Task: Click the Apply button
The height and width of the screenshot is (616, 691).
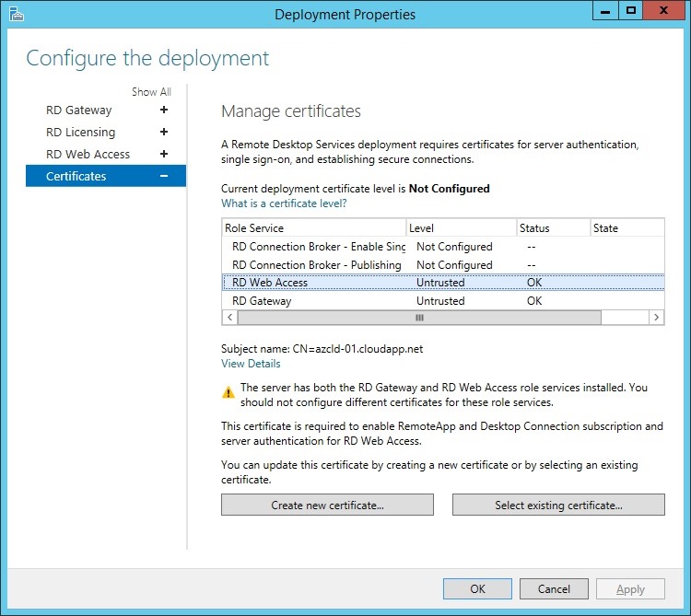Action: tap(630, 588)
